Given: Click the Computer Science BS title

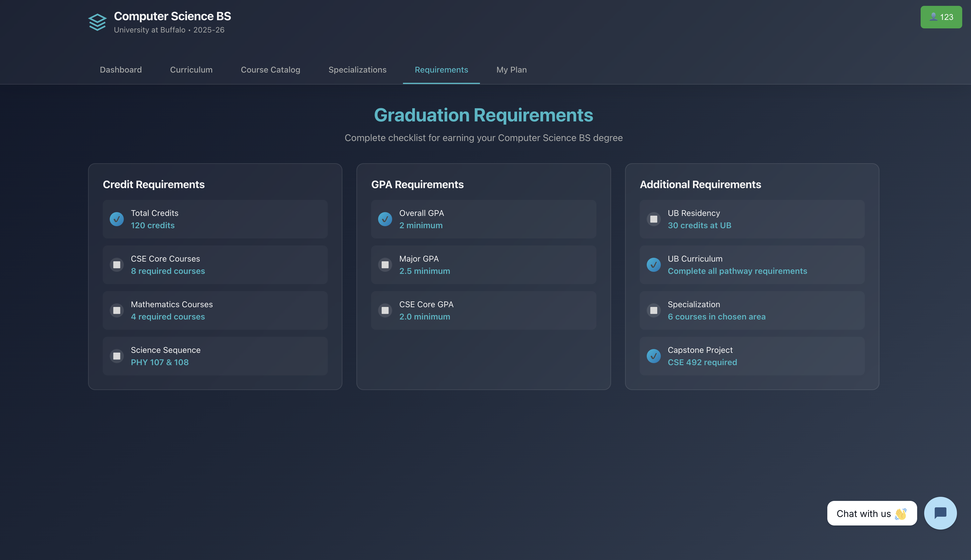Looking at the screenshot, I should tap(172, 16).
